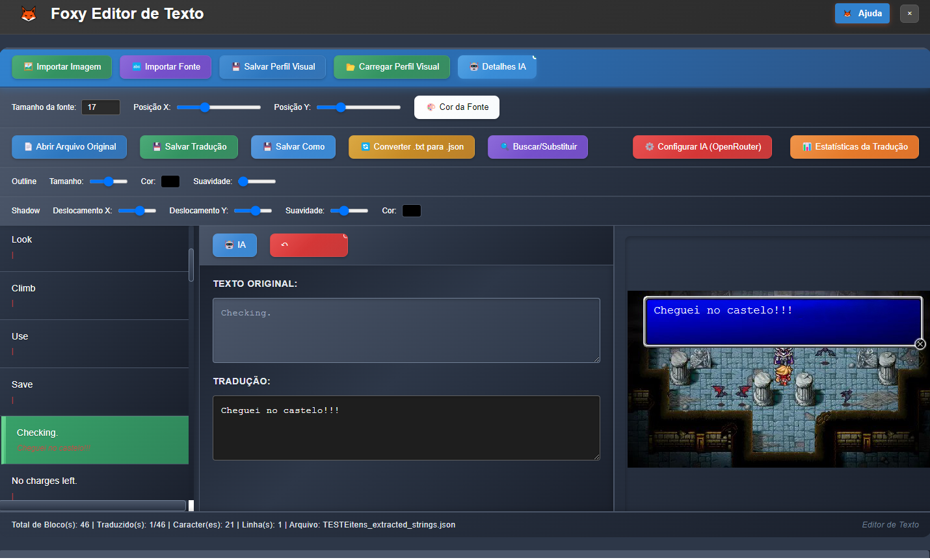Open Carregar Perfil Visual folder button

[x=392, y=67]
